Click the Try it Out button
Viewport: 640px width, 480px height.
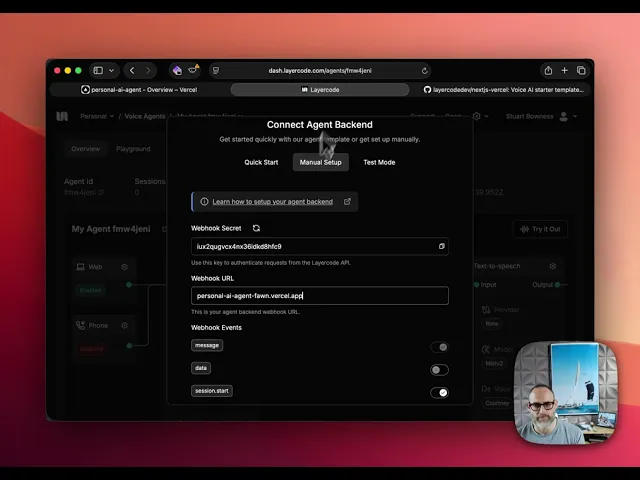[540, 229]
